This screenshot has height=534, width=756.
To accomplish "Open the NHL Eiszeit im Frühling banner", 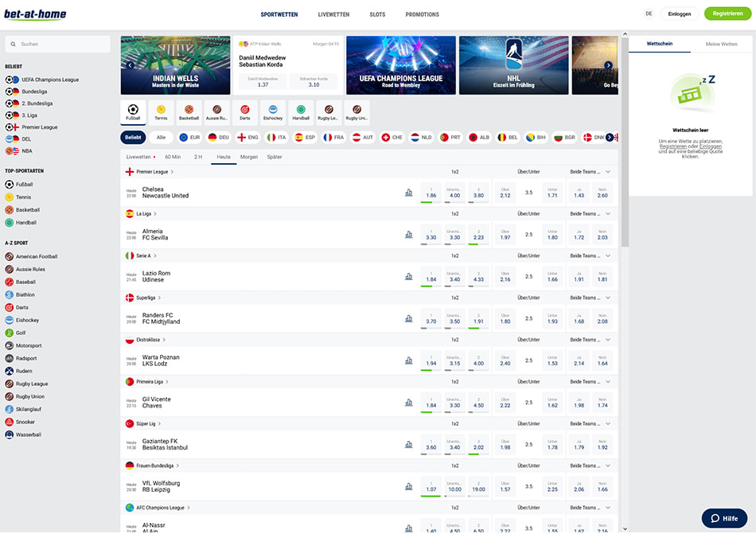I will pyautogui.click(x=513, y=65).
